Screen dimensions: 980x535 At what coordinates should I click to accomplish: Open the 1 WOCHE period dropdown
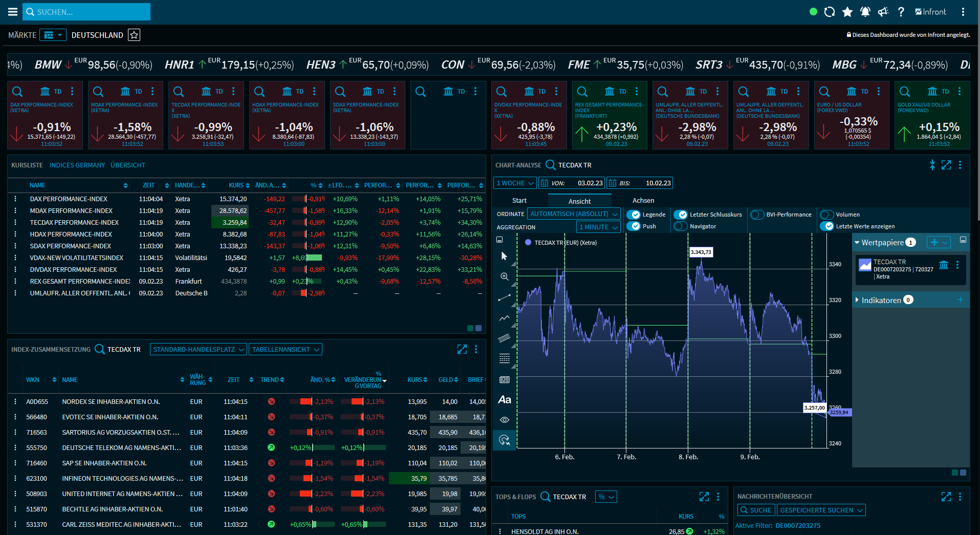coord(515,183)
